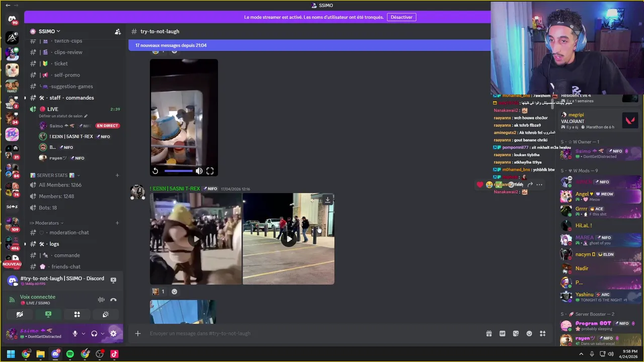Play the parking lot video
Image resolution: width=644 pixels, height=362 pixels.
coord(288,239)
